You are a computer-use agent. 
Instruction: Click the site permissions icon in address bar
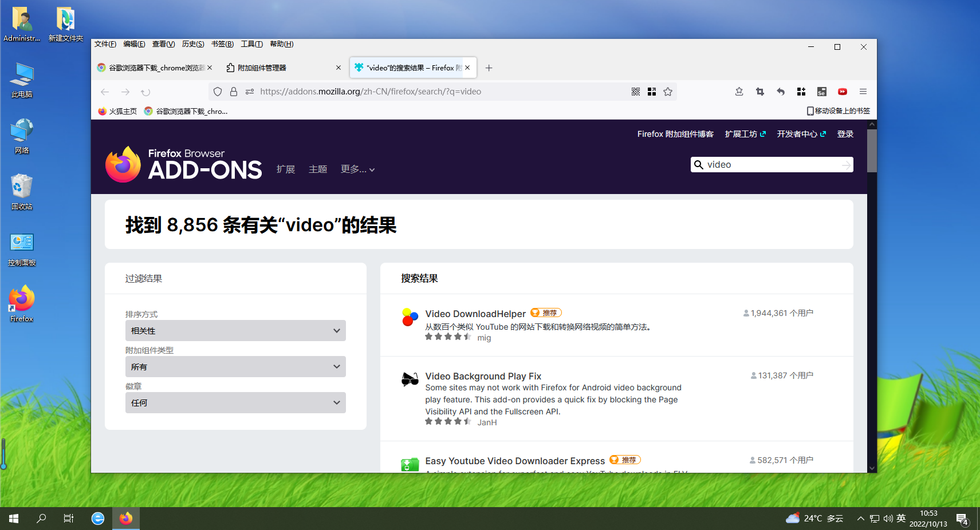point(250,92)
